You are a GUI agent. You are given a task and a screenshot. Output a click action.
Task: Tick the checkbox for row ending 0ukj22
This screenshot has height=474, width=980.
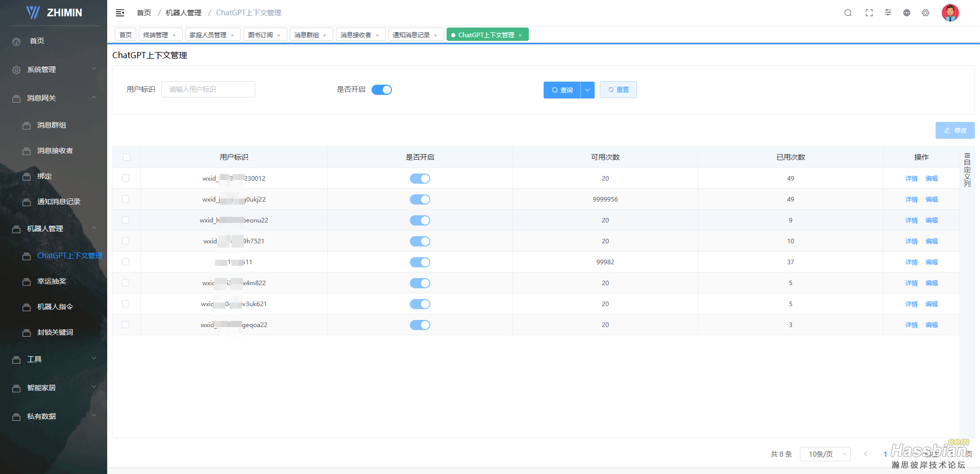(x=126, y=199)
